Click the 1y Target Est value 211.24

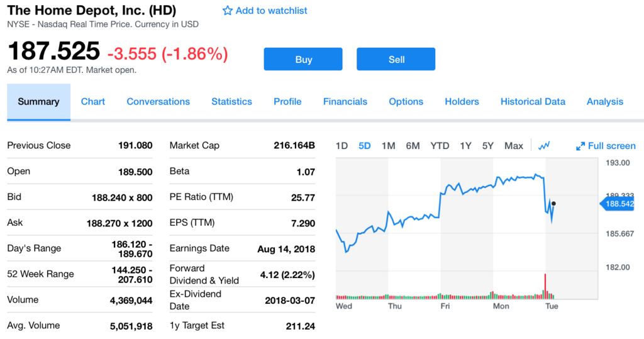[300, 326]
